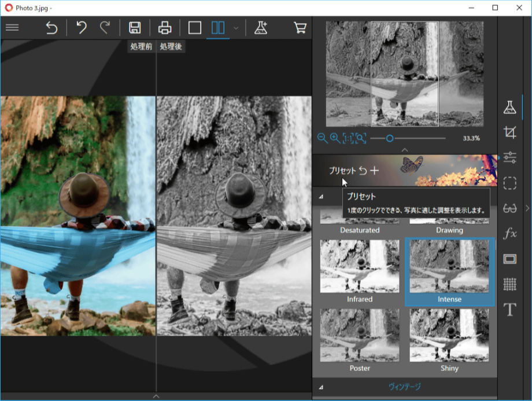
Task: Open the fx effects panel
Action: pyautogui.click(x=510, y=234)
